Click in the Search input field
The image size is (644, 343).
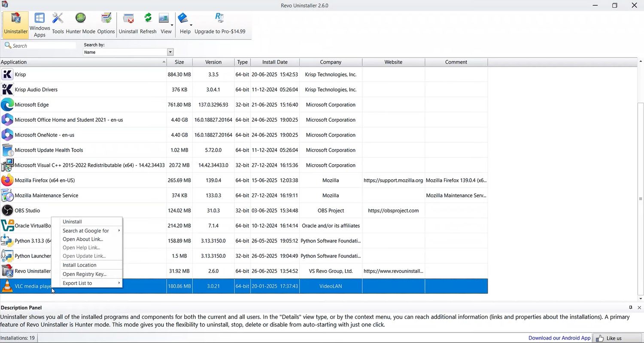click(44, 46)
